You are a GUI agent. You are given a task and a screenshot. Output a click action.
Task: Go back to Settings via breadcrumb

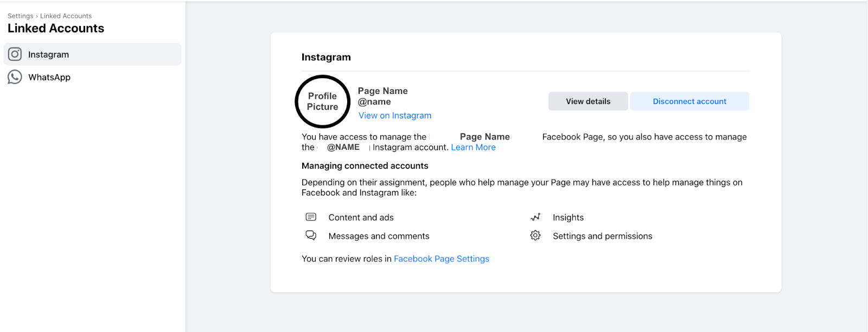click(x=20, y=16)
